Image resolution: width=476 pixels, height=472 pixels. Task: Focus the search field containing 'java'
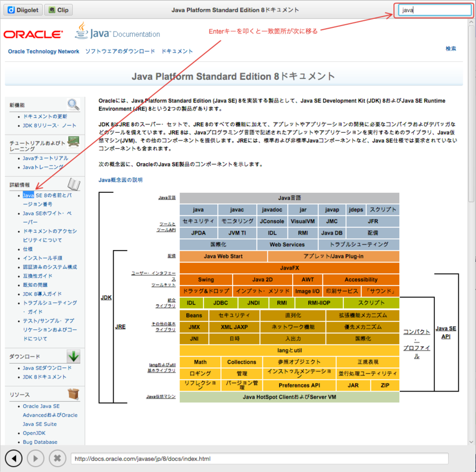(435, 10)
